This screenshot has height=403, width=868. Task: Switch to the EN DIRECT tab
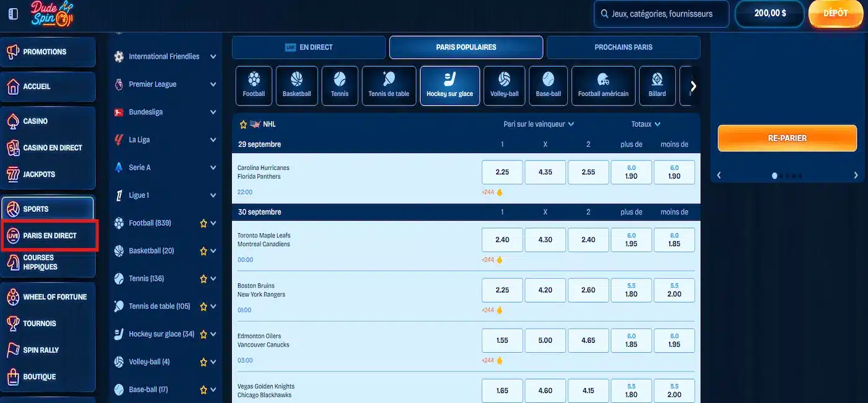point(309,47)
